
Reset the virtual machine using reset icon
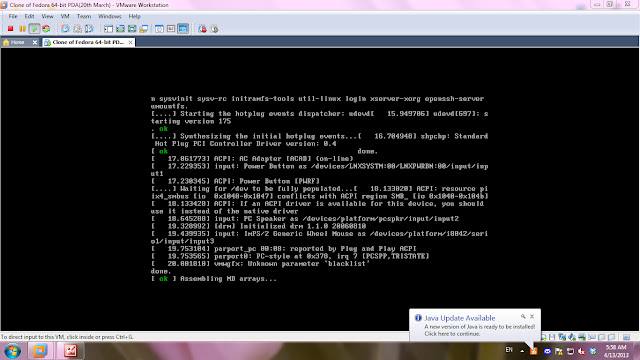point(46,29)
